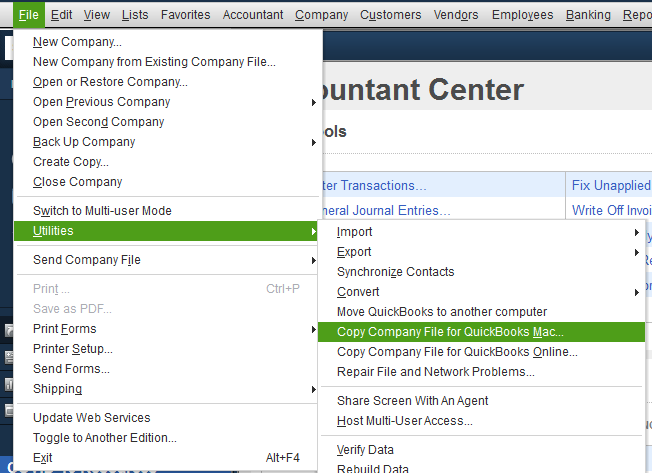Expand Open Previous Company submenu

tap(166, 101)
